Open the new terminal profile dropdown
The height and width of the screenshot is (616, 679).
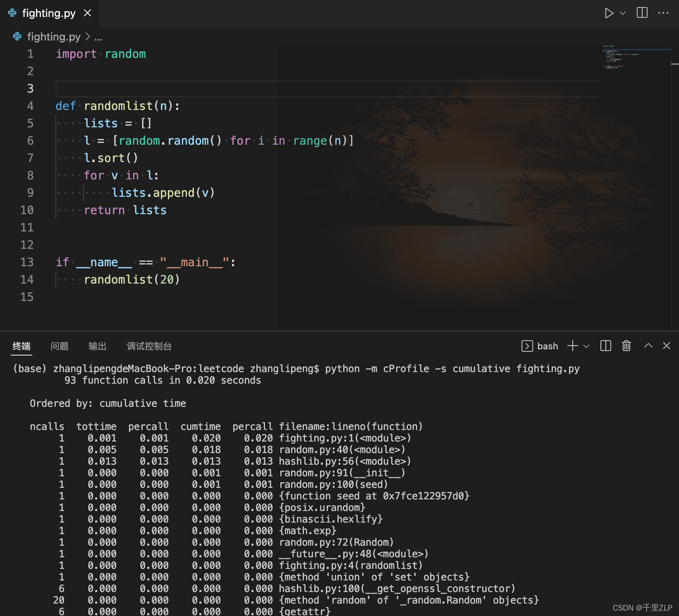click(x=586, y=346)
